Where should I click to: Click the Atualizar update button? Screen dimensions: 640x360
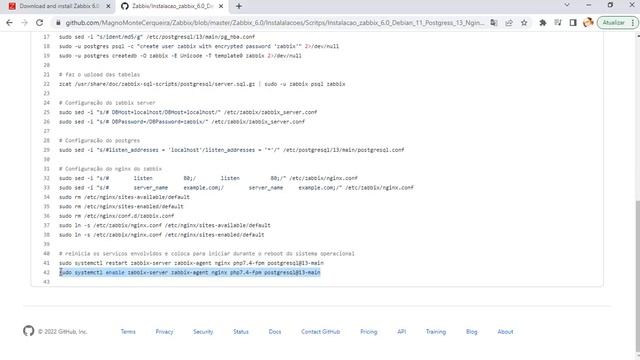pos(613,23)
